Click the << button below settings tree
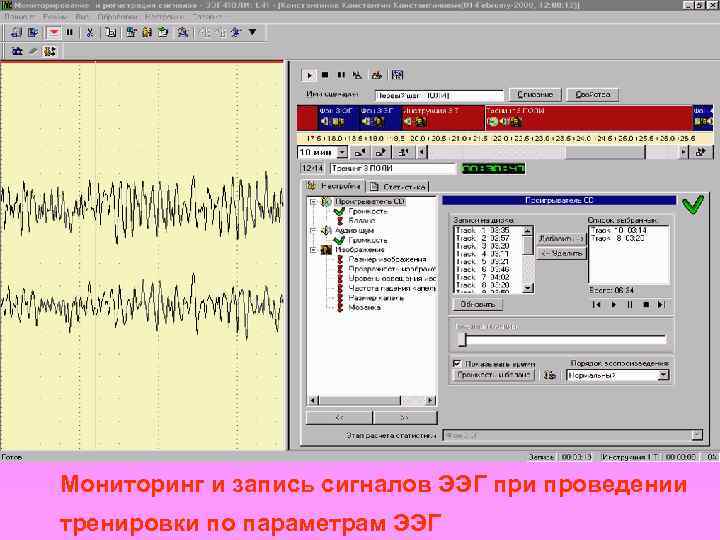This screenshot has height=540, width=720. pos(339,417)
